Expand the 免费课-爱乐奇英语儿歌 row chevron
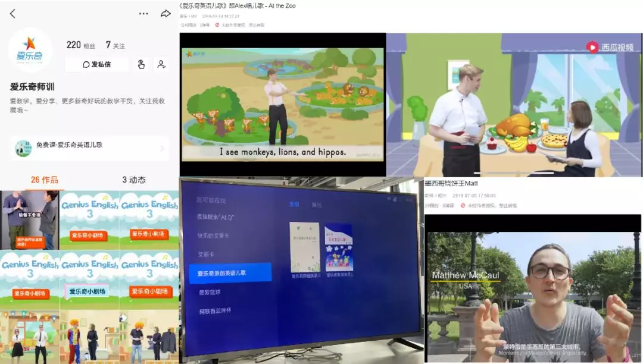The image size is (643, 364). [162, 148]
